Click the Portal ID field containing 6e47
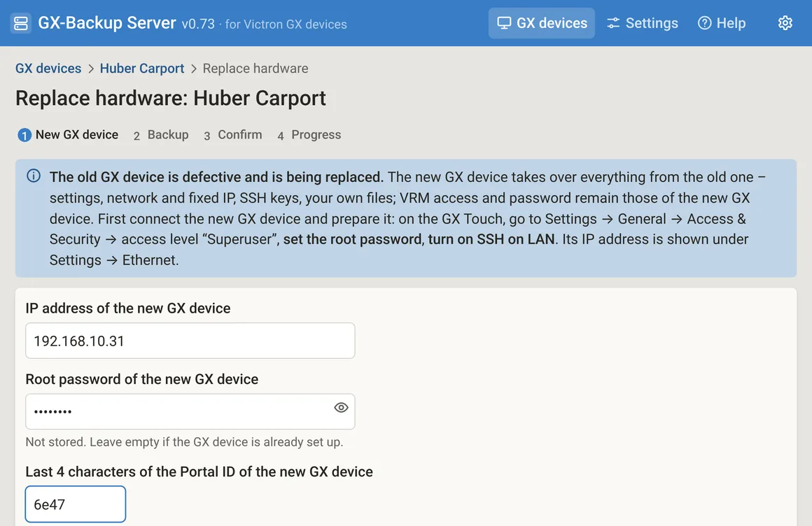The height and width of the screenshot is (526, 812). coord(76,504)
